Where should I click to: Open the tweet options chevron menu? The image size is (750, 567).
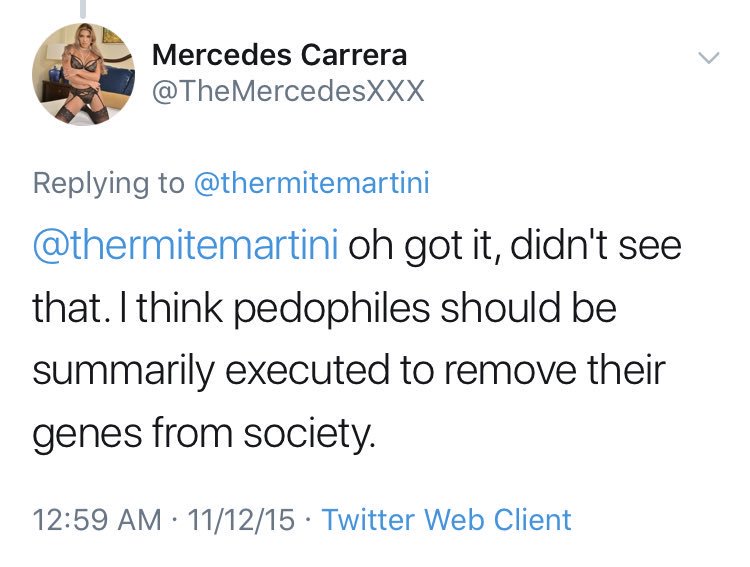[708, 58]
